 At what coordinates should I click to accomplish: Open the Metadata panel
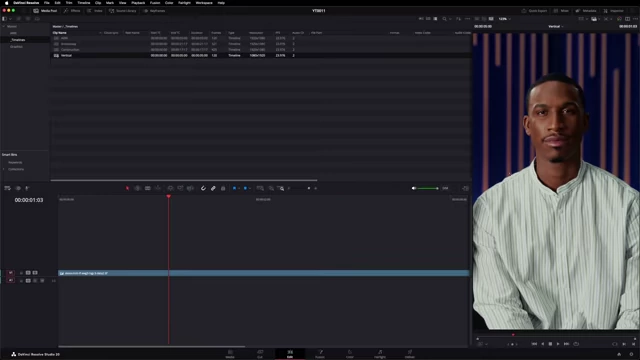[586, 11]
